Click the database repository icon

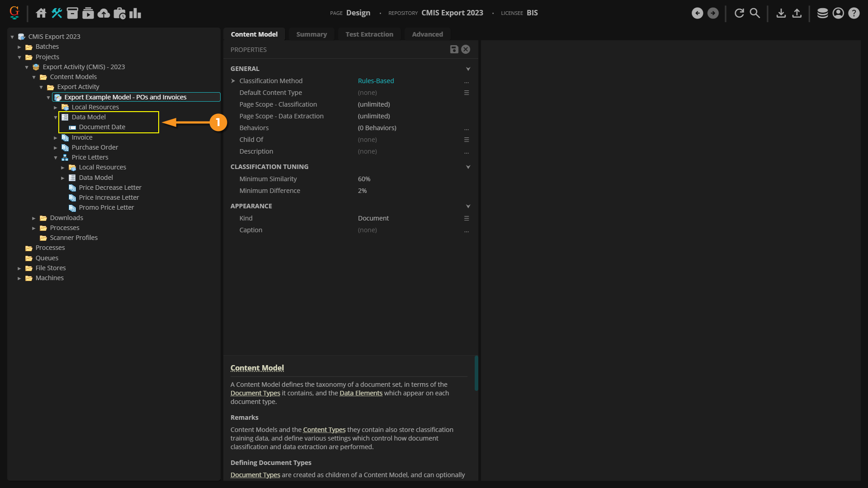click(x=822, y=13)
